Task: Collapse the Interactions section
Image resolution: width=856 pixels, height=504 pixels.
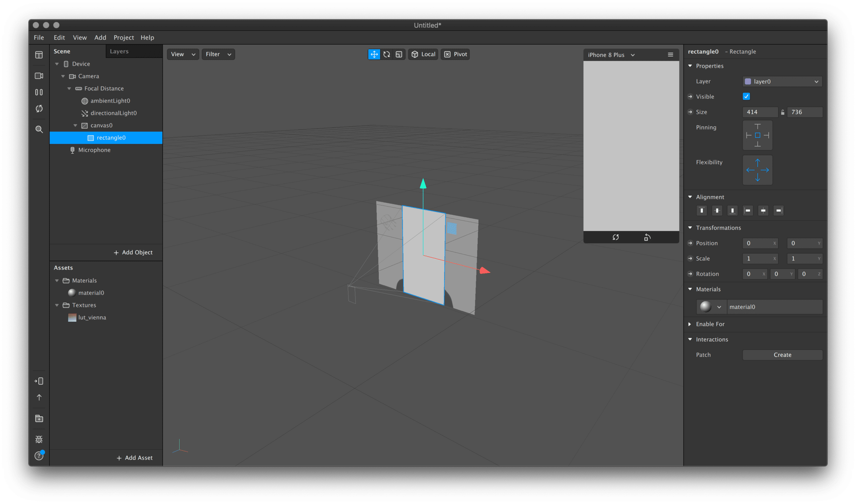Action: tap(690, 339)
